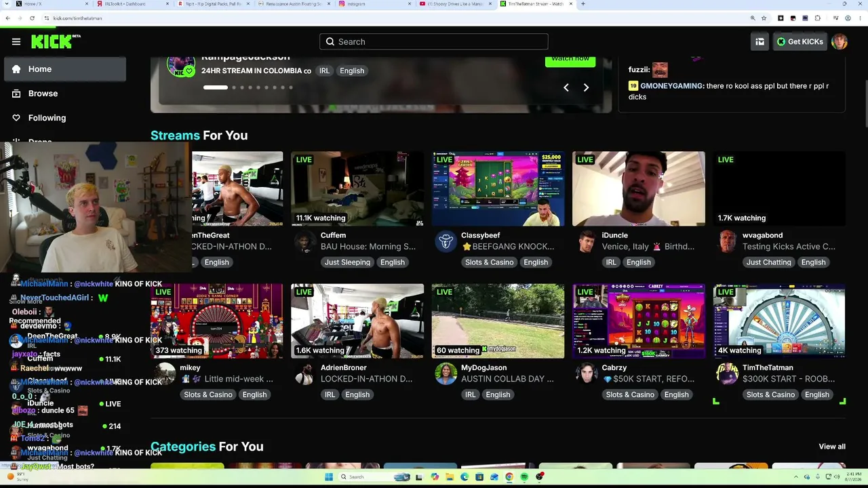The height and width of the screenshot is (488, 868).
Task: Select Following in the sidebar
Action: coord(65,118)
